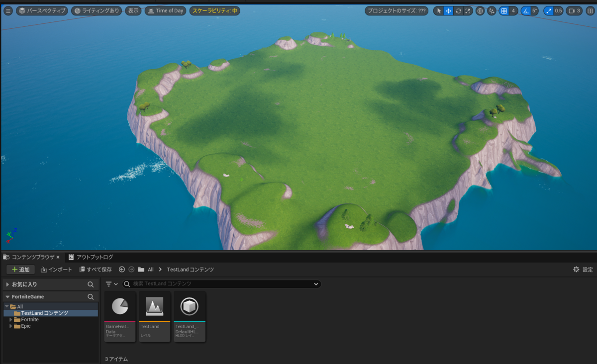Click the 追加 add button
The image size is (597, 364).
[x=20, y=270]
